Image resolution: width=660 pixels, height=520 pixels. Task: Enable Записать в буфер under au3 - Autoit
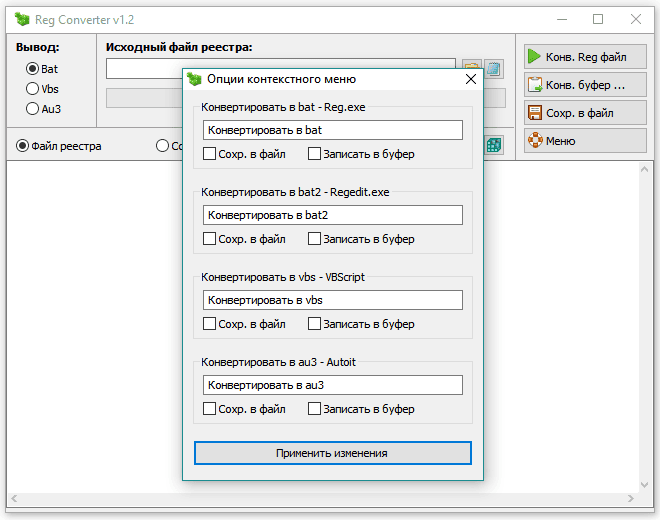coord(315,409)
